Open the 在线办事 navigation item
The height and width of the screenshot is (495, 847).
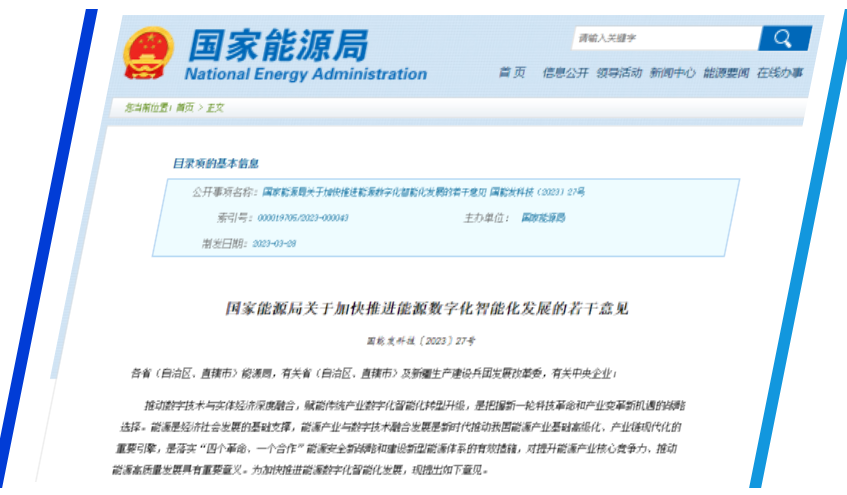(779, 72)
